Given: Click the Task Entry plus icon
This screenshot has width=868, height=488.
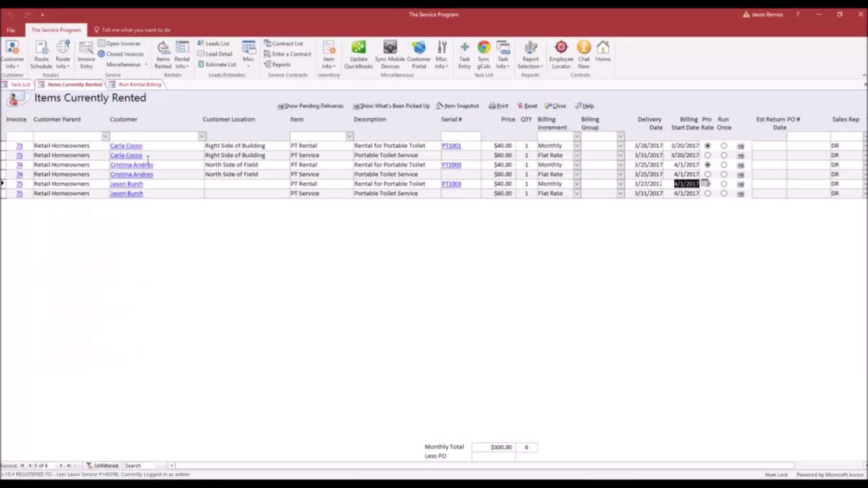Looking at the screenshot, I should tap(465, 54).
